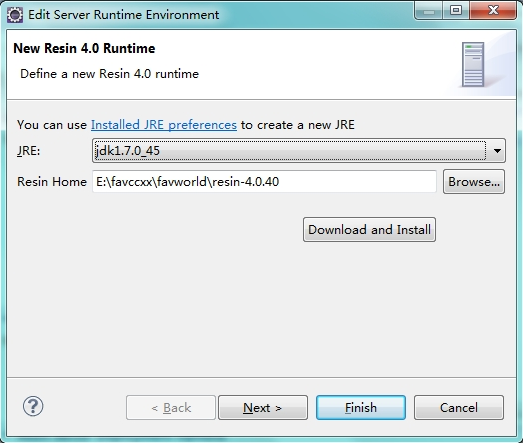Viewport: 523px width, 443px height.
Task: Select the jdk1.7.0_45 JRE combo box
Action: 299,151
